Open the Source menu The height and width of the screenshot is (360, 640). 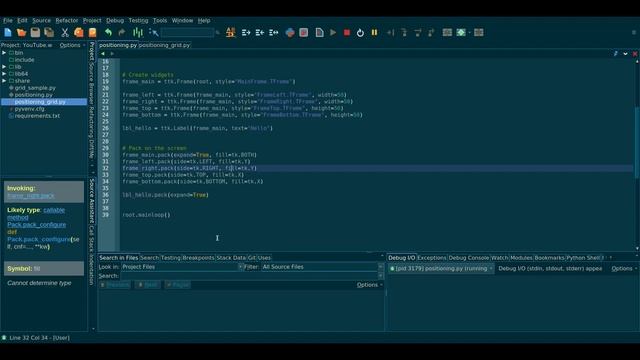pos(41,20)
